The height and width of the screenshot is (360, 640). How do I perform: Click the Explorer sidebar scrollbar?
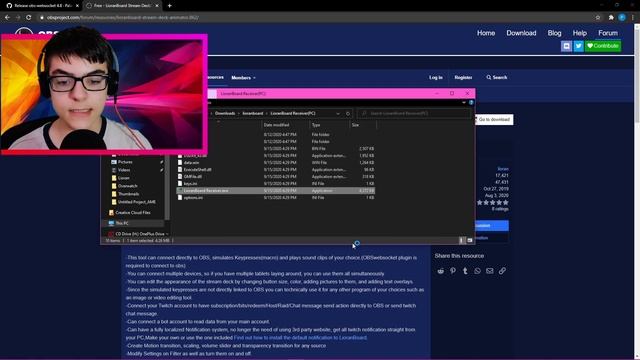167,188
